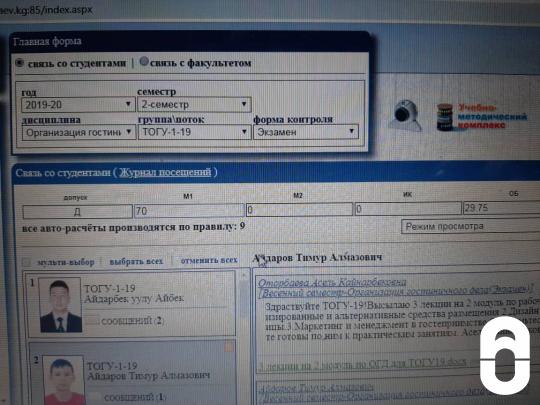Click выбрать всех link
This screenshot has width=540, height=405.
click(x=136, y=261)
